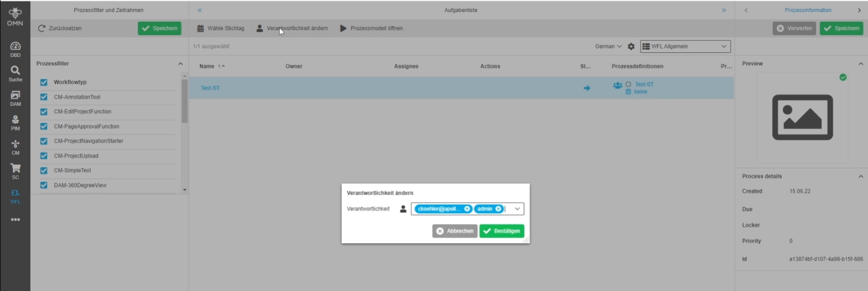Click the Prozessdefinitionen column header
The image size is (868, 291).
pos(637,66)
